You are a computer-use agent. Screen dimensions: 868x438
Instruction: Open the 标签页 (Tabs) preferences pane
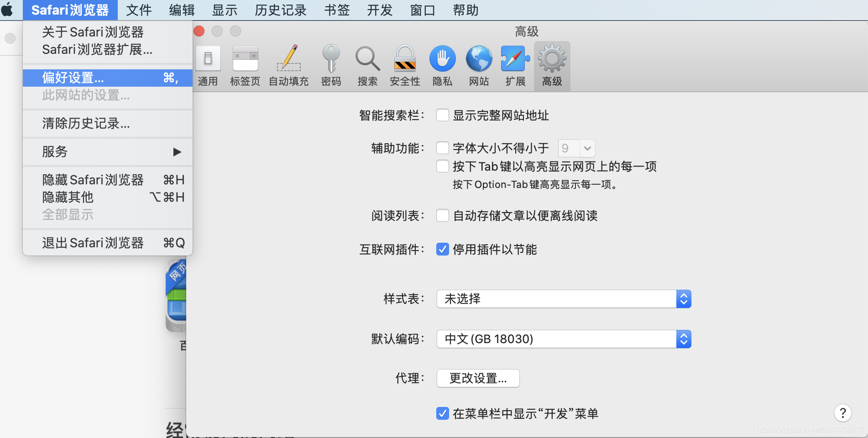click(245, 66)
